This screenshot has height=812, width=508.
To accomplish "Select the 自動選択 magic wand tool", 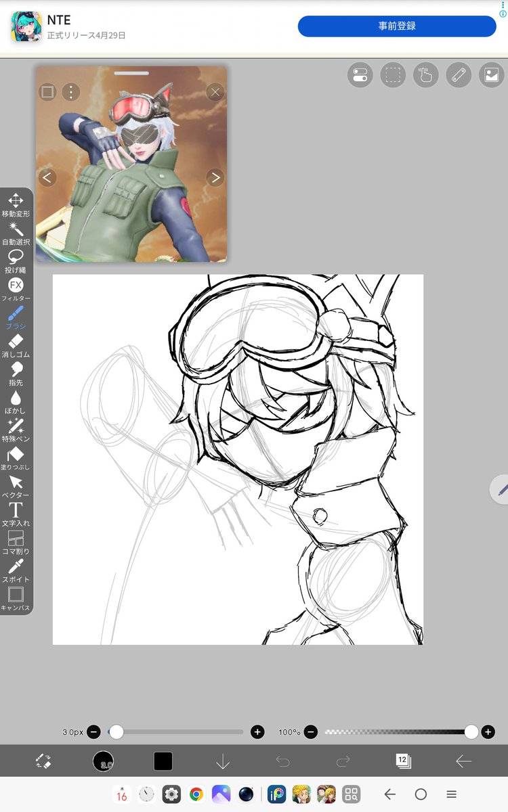I will pos(16,234).
